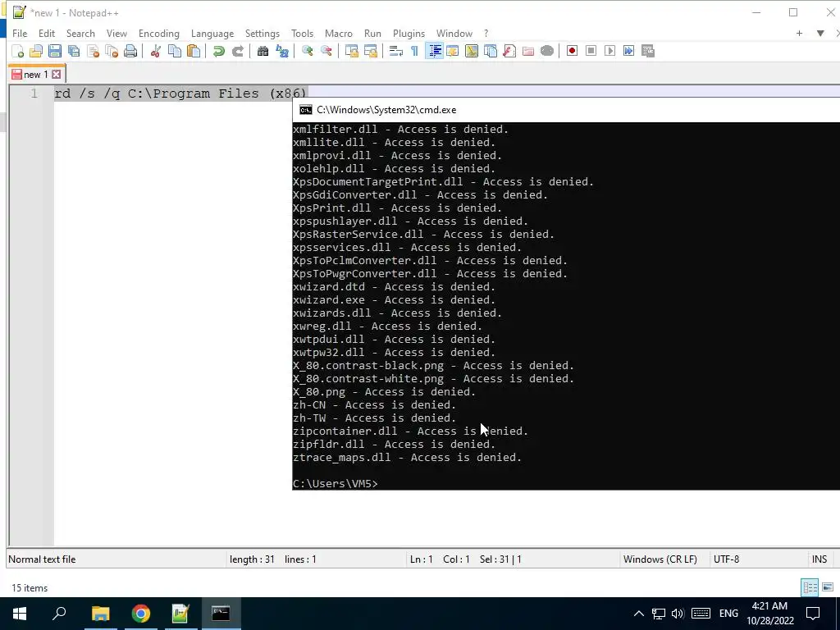Image resolution: width=840 pixels, height=630 pixels.
Task: Click the Windows (CR LF) status bar entry
Action: coord(660,559)
